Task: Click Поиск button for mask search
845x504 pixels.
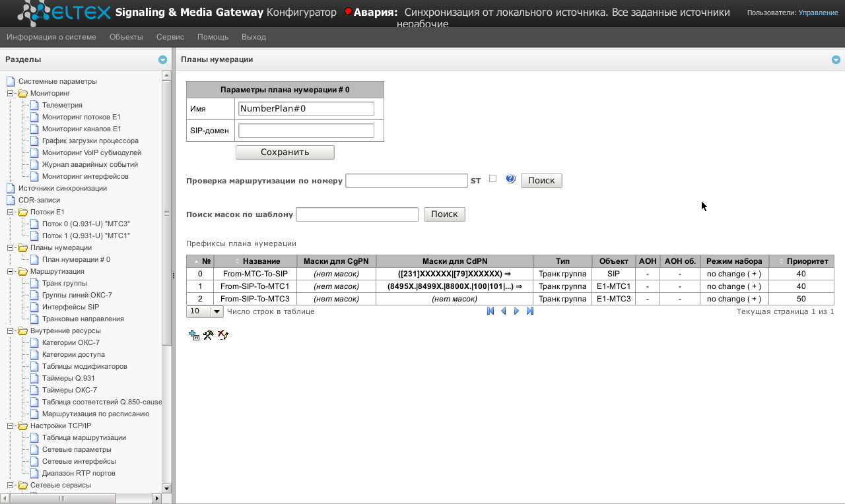Action: tap(444, 214)
